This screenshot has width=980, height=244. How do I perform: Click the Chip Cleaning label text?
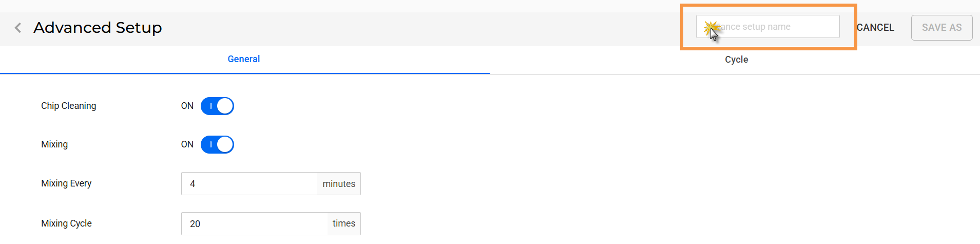pos(68,106)
